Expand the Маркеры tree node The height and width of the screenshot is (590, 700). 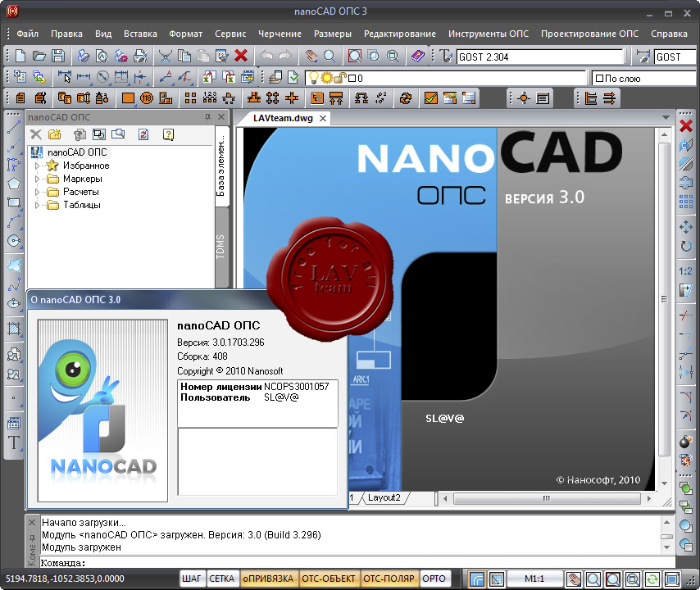coord(37,179)
